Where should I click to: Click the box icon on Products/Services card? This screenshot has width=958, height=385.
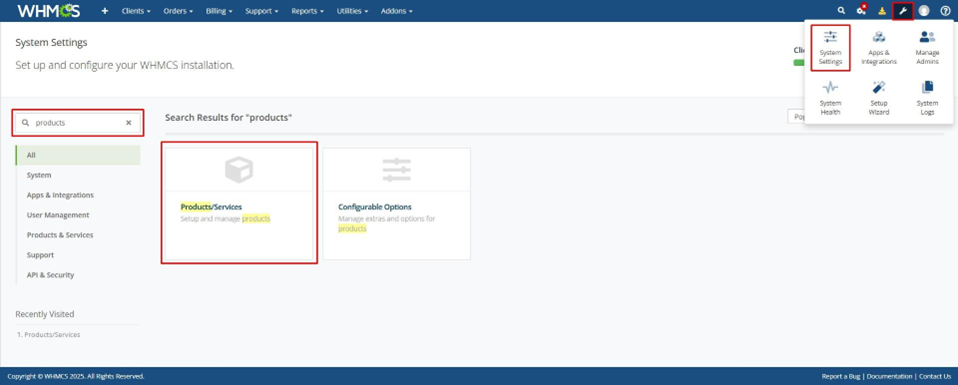tap(239, 170)
